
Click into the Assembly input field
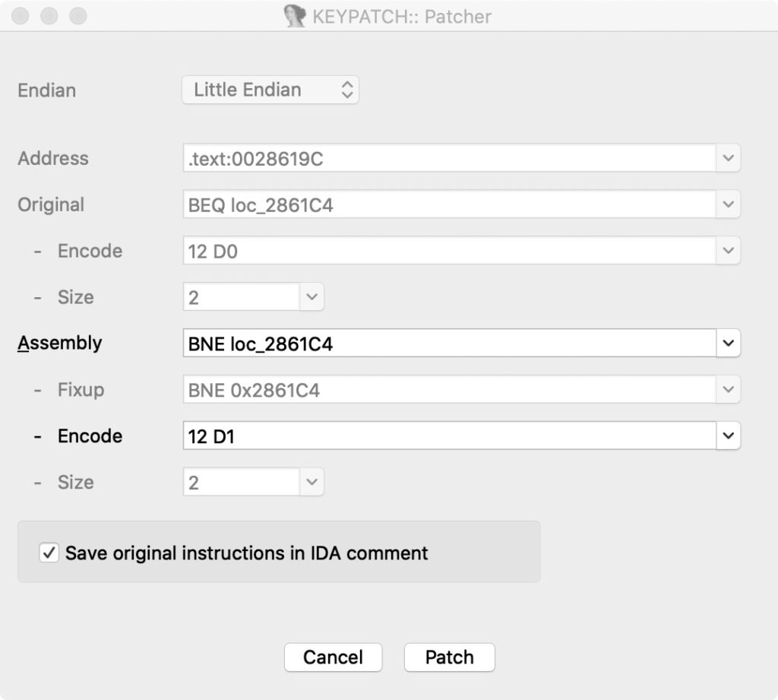(448, 344)
